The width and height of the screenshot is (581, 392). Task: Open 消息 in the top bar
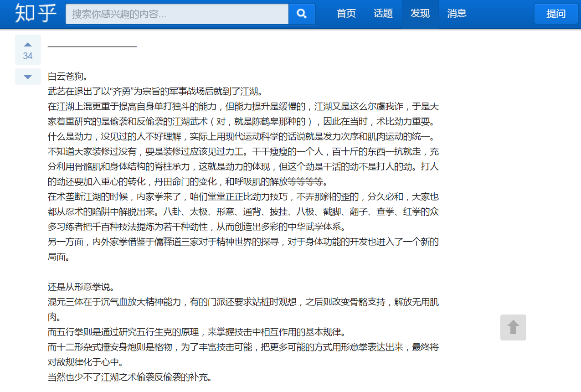(457, 14)
